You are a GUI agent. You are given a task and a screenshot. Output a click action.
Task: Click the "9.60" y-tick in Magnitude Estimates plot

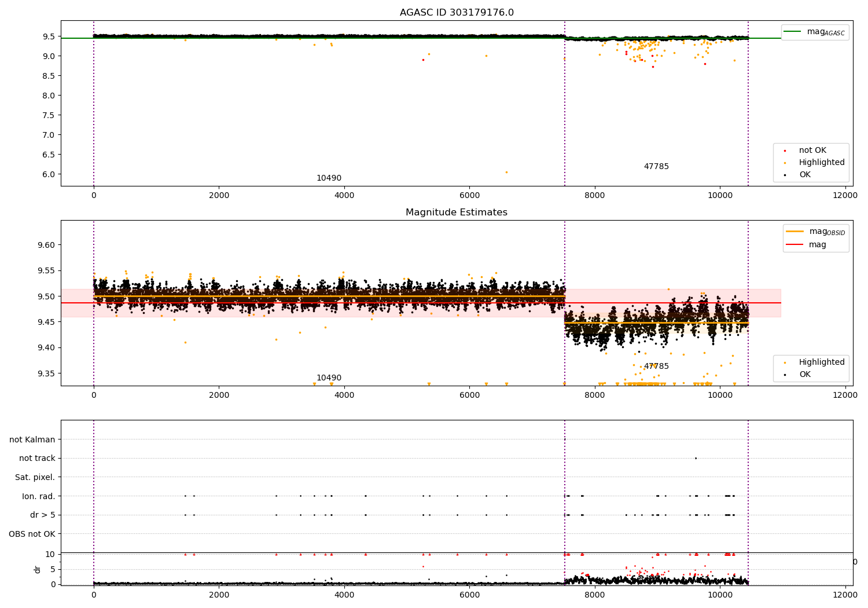[46, 245]
